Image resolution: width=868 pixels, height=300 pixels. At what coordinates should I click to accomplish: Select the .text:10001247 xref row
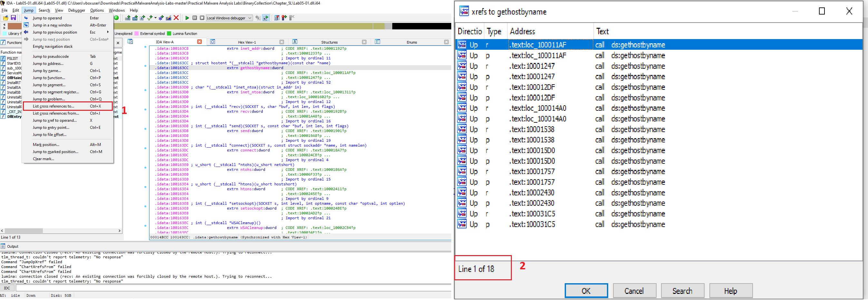pos(532,66)
